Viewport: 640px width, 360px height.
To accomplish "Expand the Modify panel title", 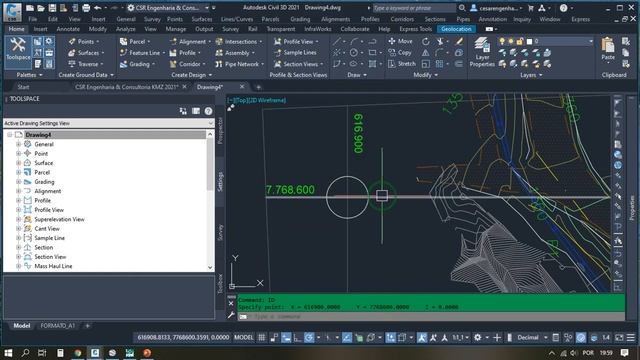I will (x=425, y=75).
